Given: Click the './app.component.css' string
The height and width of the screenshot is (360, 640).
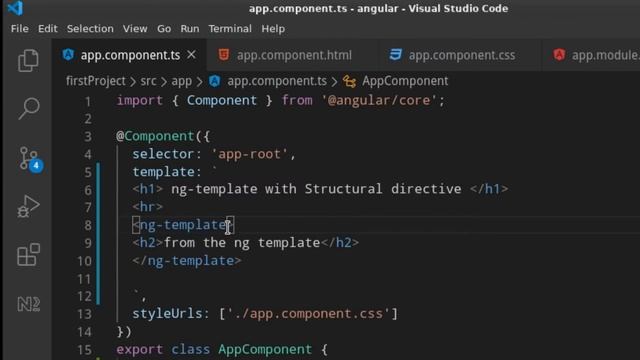Looking at the screenshot, I should (308, 313).
